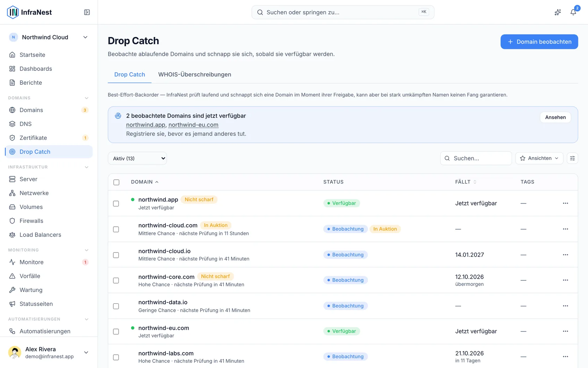This screenshot has width=588, height=368.
Task: Collapse the sidebar panel icon
Action: [x=87, y=12]
